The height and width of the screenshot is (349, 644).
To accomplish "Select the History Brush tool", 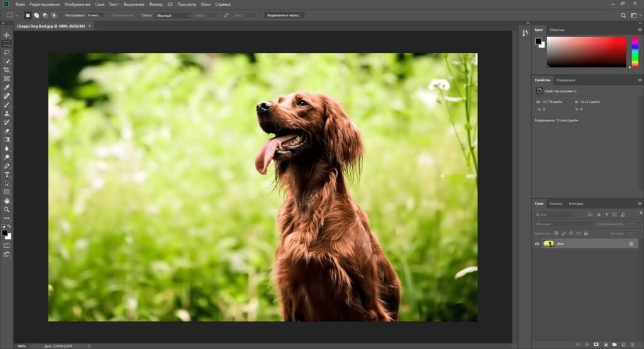I will (6, 123).
